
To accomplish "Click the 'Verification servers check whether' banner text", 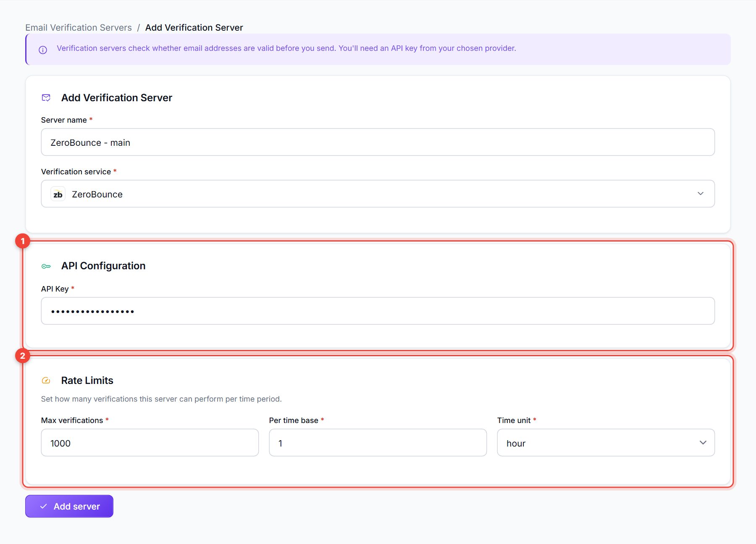I will point(286,48).
